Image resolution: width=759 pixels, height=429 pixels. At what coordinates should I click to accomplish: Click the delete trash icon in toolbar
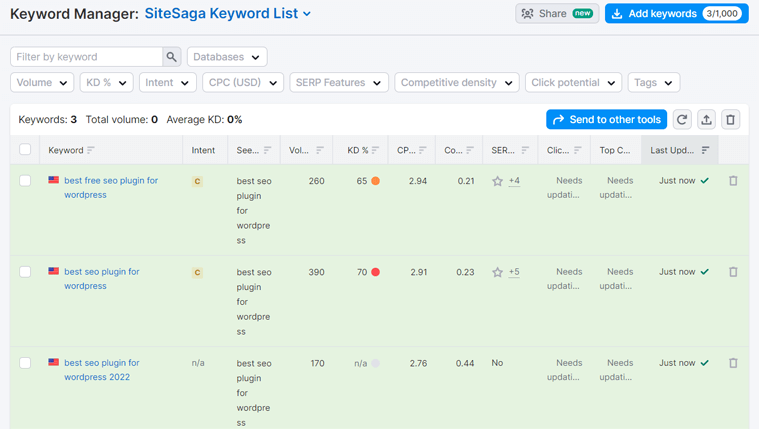(x=730, y=120)
